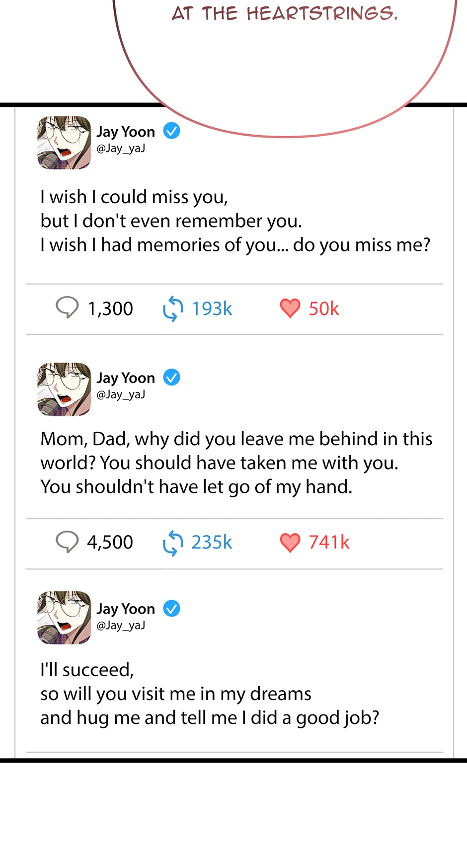Click verified badge on third Jay Yoon post
Image resolution: width=467 pixels, height=868 pixels.
point(172,608)
